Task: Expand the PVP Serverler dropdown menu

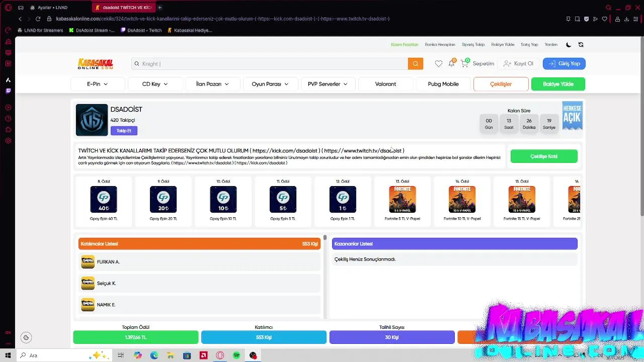Action: tap(328, 84)
